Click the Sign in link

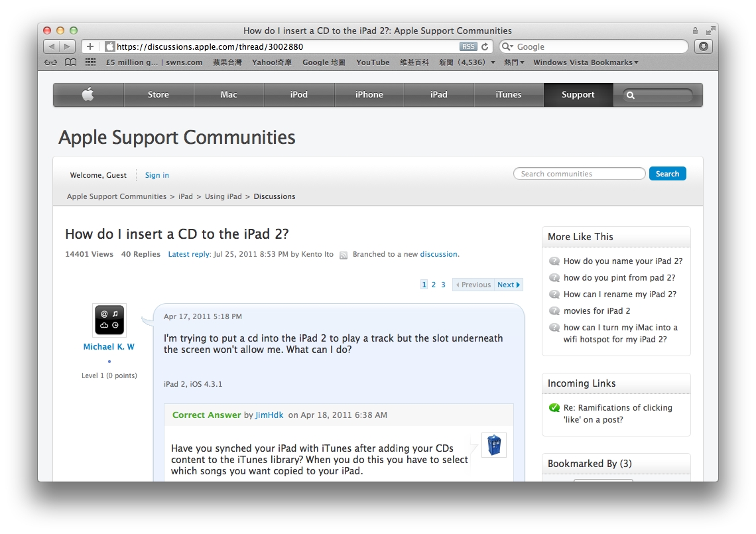click(x=157, y=174)
